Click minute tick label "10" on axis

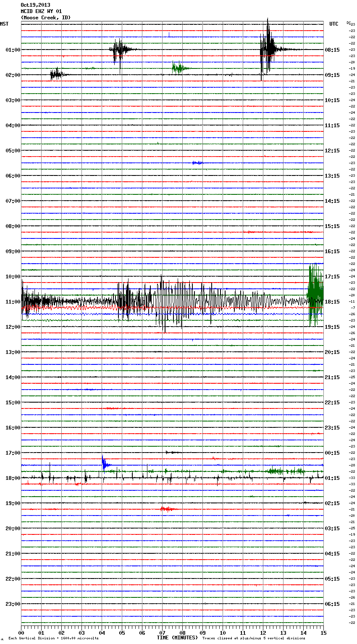223,633
